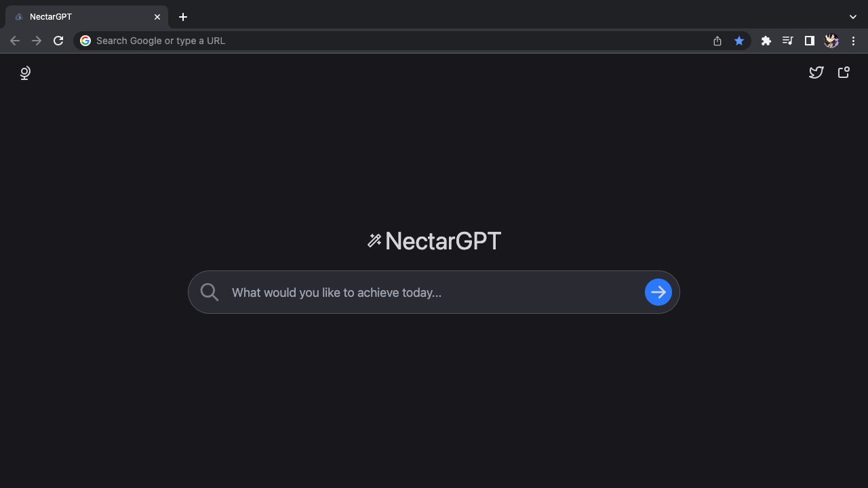Open the Chrome profile avatar
Screen dimensions: 868x488
tap(831, 41)
